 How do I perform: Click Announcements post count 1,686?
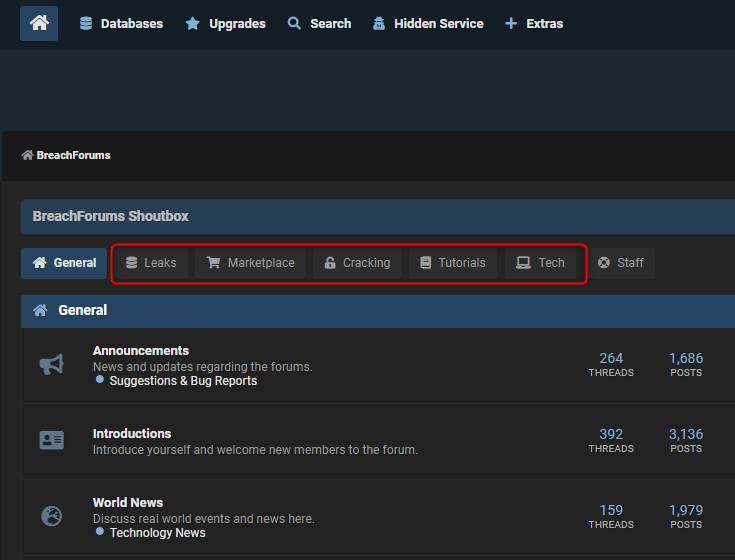pyautogui.click(x=686, y=358)
